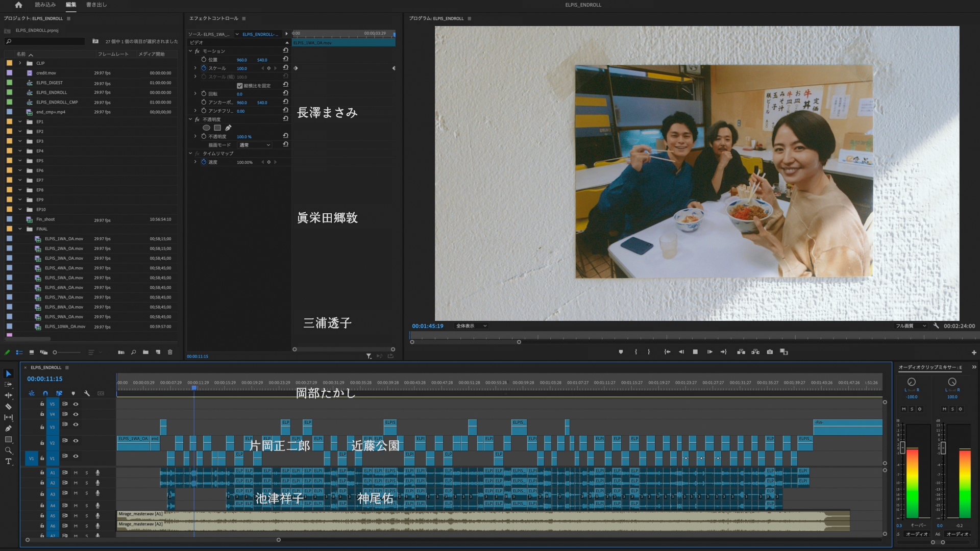Select the Razor tool
The width and height of the screenshot is (980, 551).
coord(8,407)
